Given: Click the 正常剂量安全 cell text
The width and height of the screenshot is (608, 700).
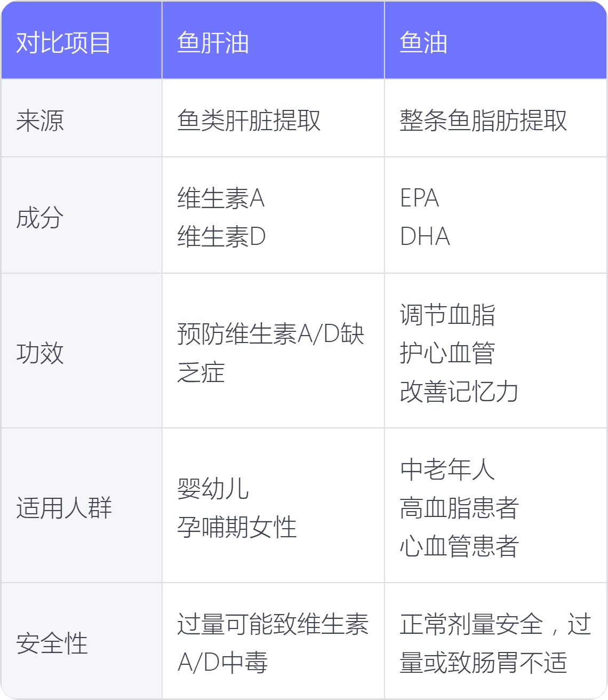Looking at the screenshot, I should 471,624.
